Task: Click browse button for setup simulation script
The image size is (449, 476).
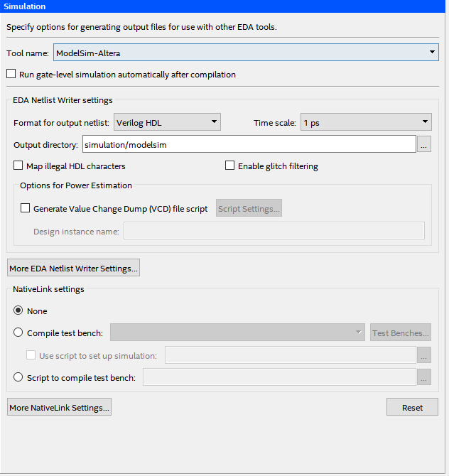Action: [x=423, y=355]
